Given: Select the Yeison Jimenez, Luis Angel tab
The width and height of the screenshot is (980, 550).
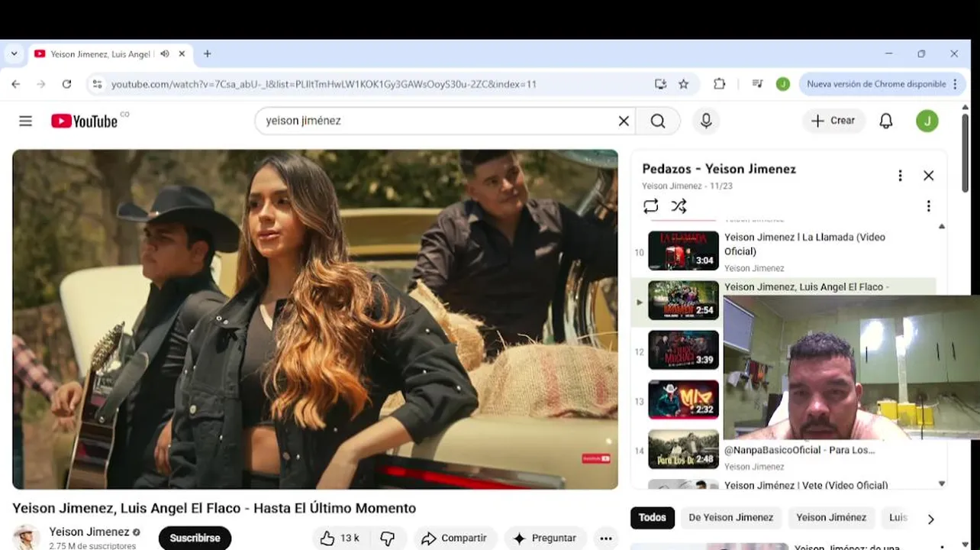Looking at the screenshot, I should click(x=110, y=54).
